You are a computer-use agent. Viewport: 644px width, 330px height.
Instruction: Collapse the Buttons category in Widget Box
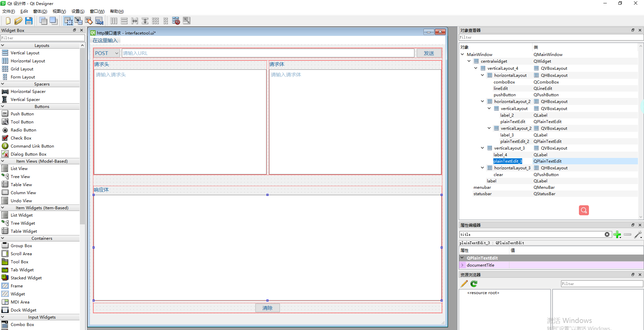[3, 106]
